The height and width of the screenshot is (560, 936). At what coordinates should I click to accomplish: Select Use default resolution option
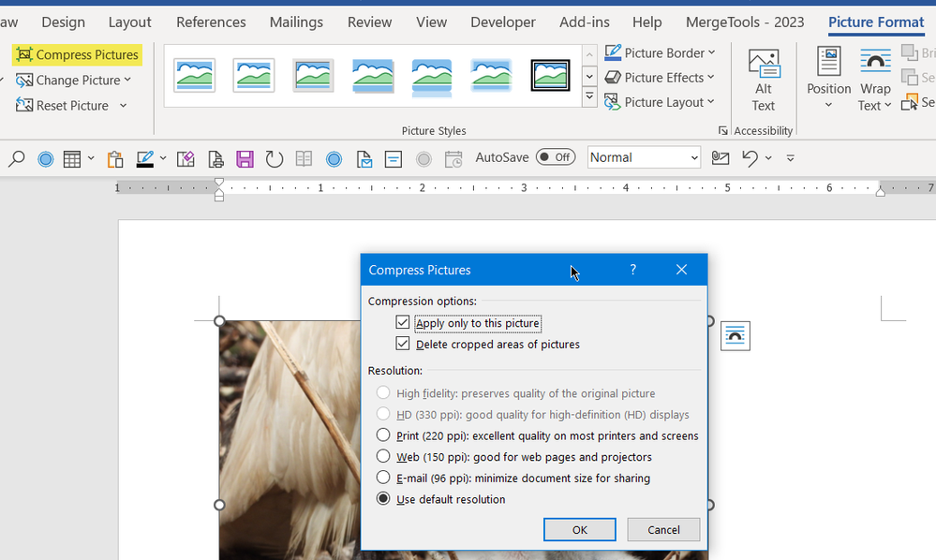pos(383,498)
